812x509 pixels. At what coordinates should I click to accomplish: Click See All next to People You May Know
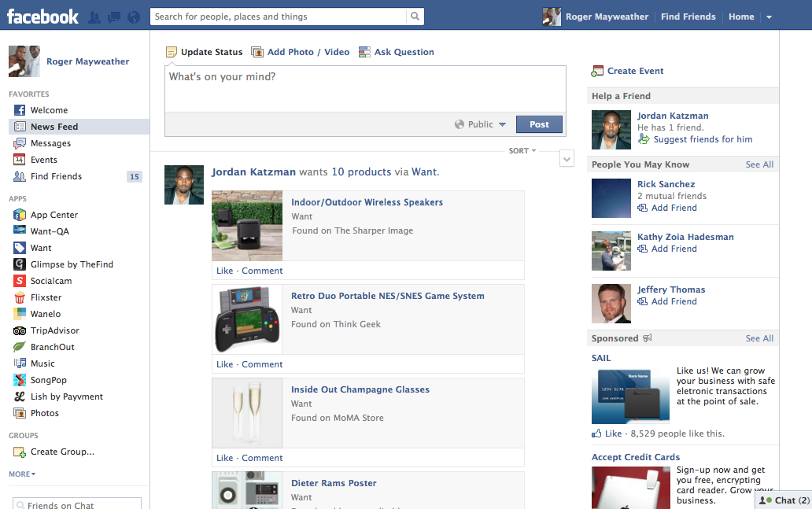tap(759, 164)
